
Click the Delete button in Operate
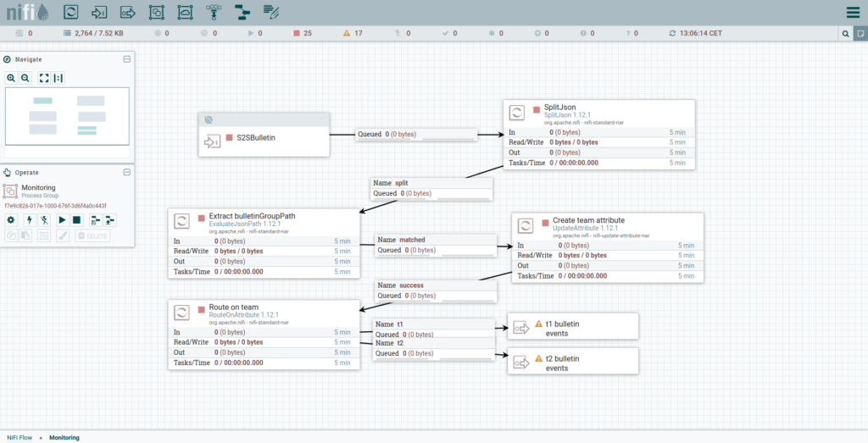92,235
